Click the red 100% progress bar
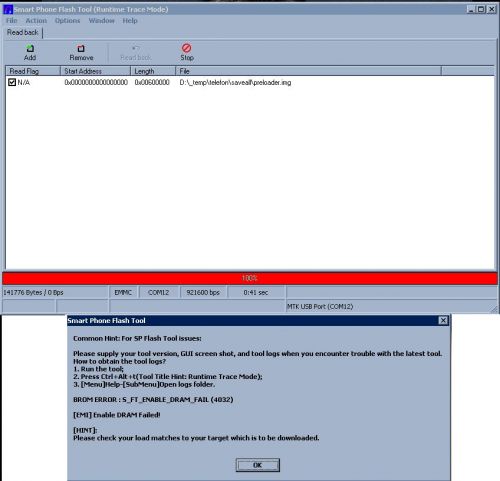The height and width of the screenshot is (481, 500). coord(250,278)
